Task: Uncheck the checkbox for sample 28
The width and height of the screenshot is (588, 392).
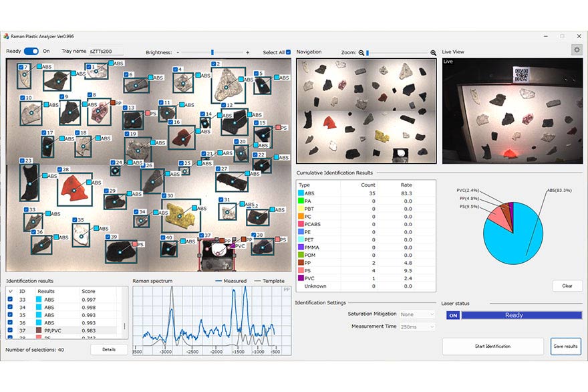Action: point(58,170)
